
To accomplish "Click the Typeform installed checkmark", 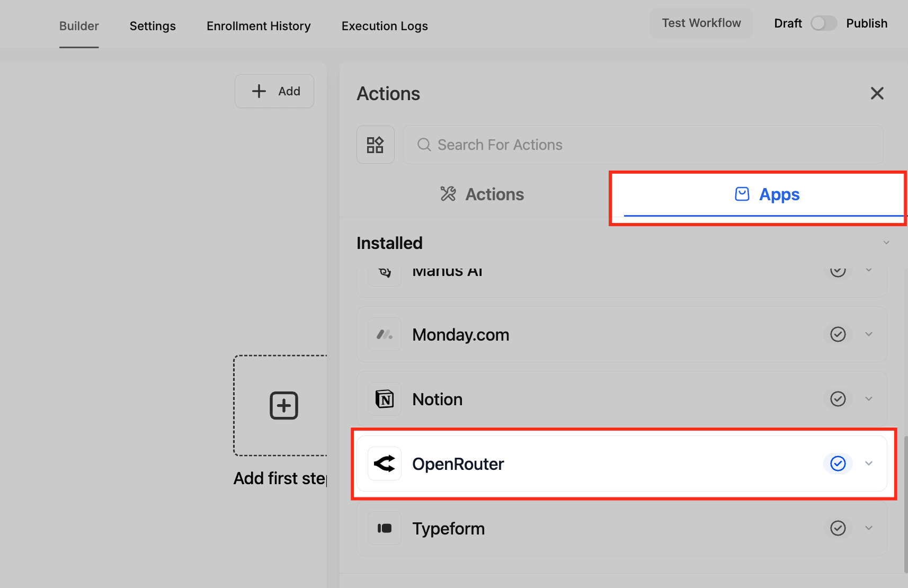I will [x=838, y=528].
